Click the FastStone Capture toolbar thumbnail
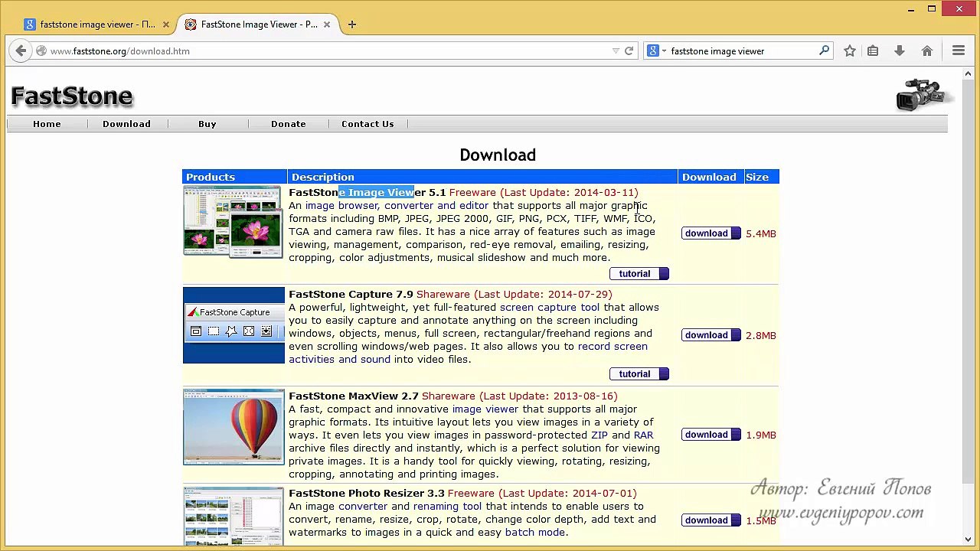The image size is (980, 551). click(234, 325)
